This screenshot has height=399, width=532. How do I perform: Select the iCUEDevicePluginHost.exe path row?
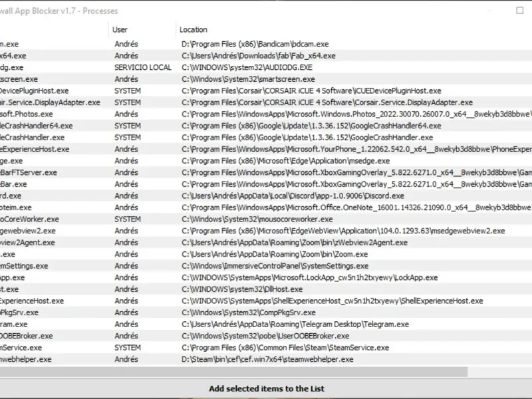pos(311,90)
